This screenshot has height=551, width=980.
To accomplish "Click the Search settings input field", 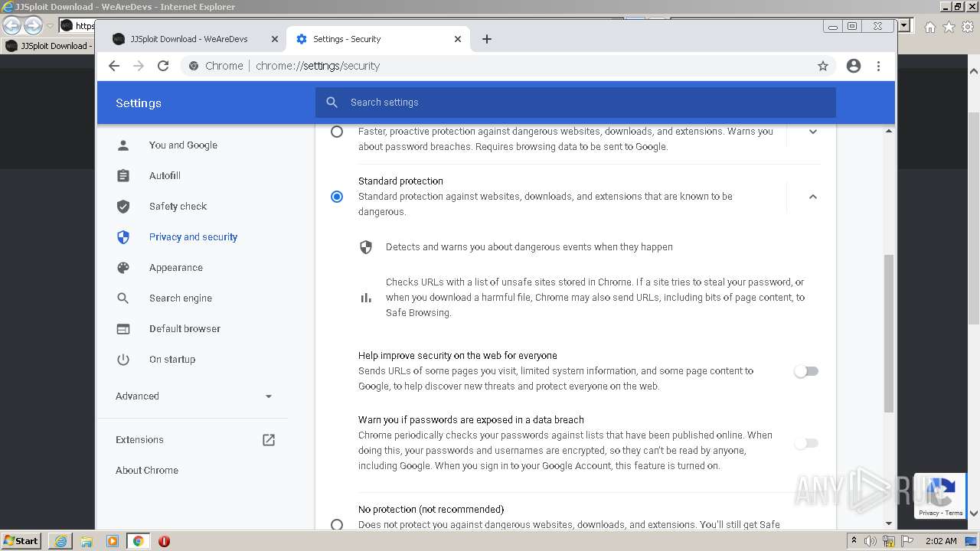I will click(x=575, y=103).
